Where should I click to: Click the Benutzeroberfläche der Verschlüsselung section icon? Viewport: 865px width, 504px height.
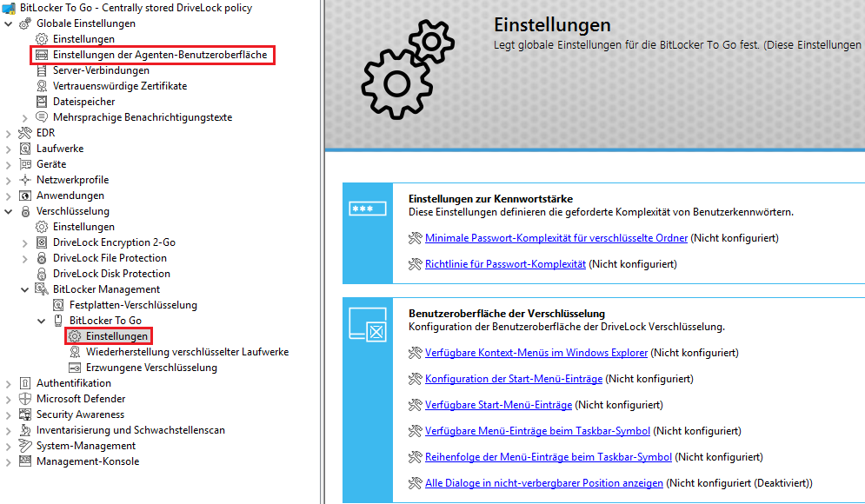point(368,324)
